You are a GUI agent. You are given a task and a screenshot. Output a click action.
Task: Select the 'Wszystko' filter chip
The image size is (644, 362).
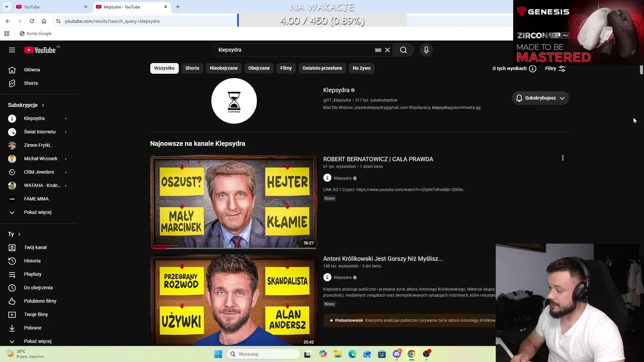point(165,68)
